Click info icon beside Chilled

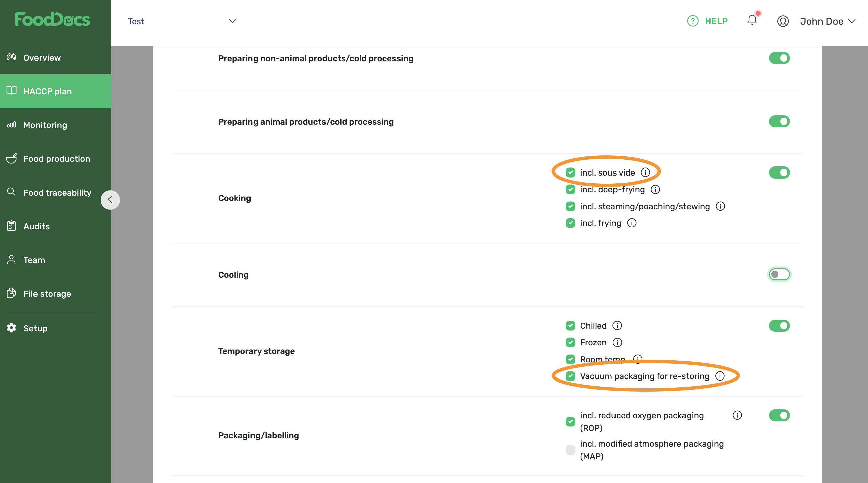(x=617, y=326)
